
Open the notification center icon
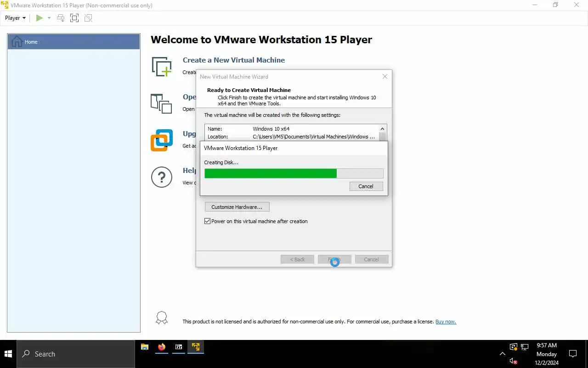point(573,354)
